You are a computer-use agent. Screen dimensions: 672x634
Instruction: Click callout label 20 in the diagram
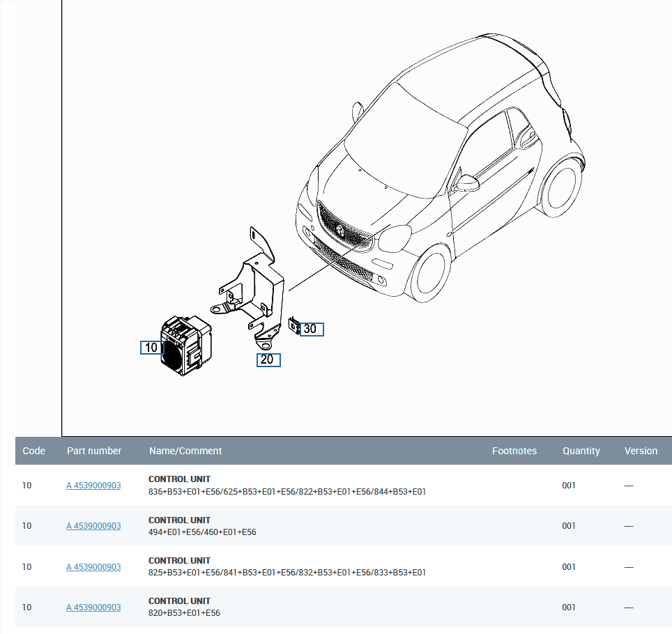(x=268, y=359)
